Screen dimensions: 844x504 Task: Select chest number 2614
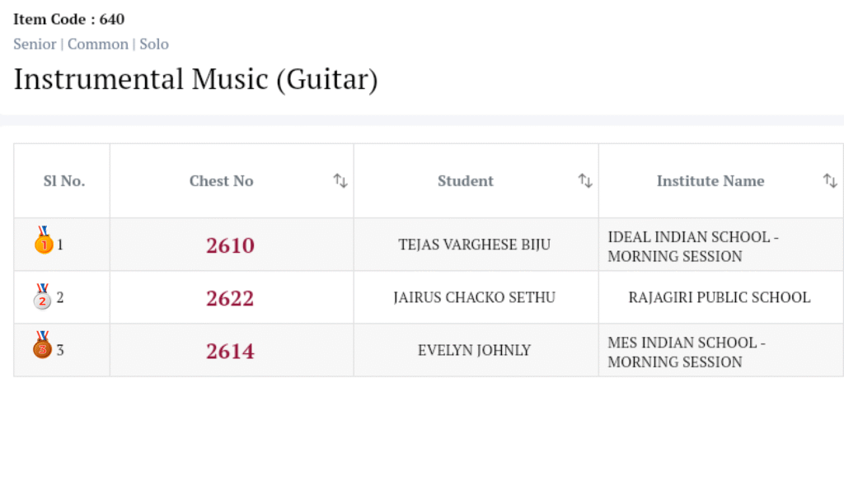[x=230, y=351]
